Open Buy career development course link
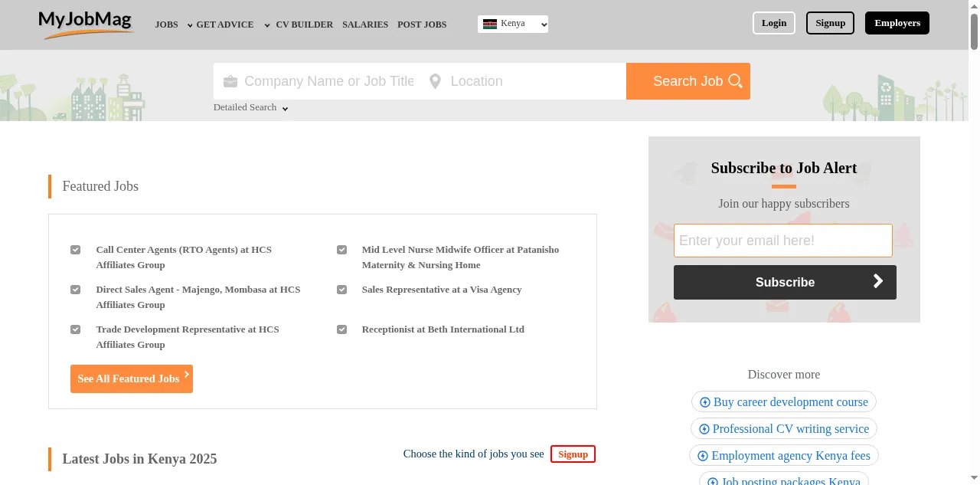The image size is (980, 485). tap(784, 402)
